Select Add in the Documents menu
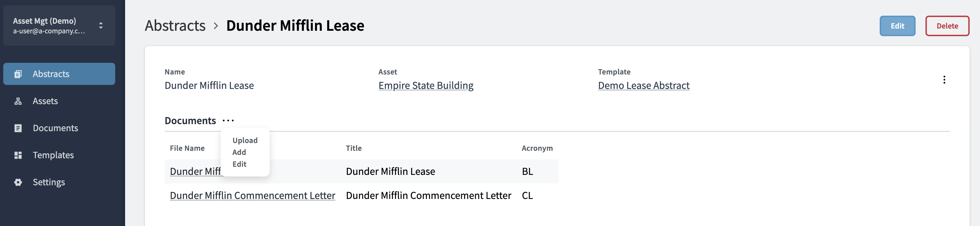 (239, 152)
